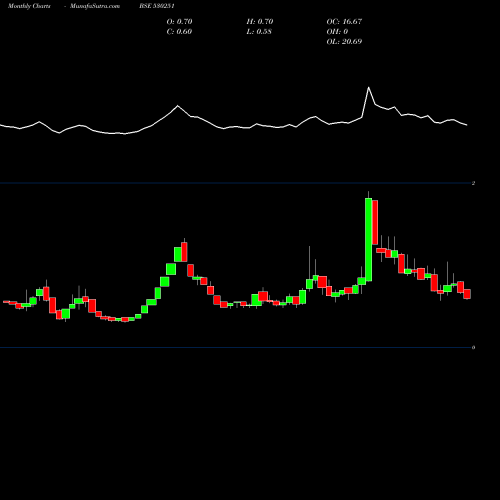Select the 'OL: 20.69' value
500x500 pixels.
(x=344, y=41)
